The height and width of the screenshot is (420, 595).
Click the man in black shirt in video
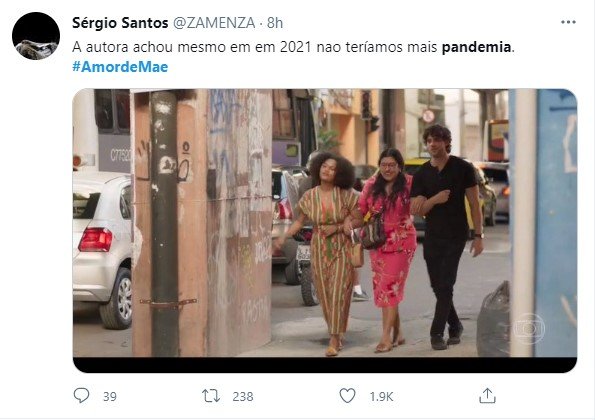pos(446,237)
